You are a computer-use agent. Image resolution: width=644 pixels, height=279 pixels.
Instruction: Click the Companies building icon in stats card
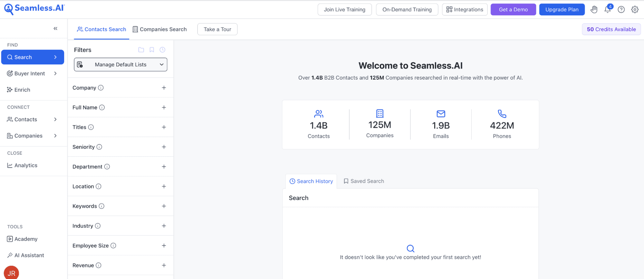click(x=380, y=113)
